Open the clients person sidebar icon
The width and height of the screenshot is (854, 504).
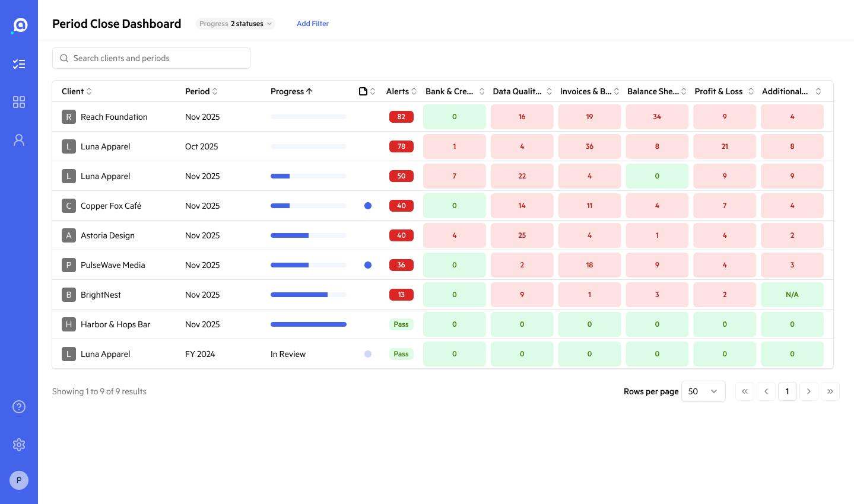point(19,140)
